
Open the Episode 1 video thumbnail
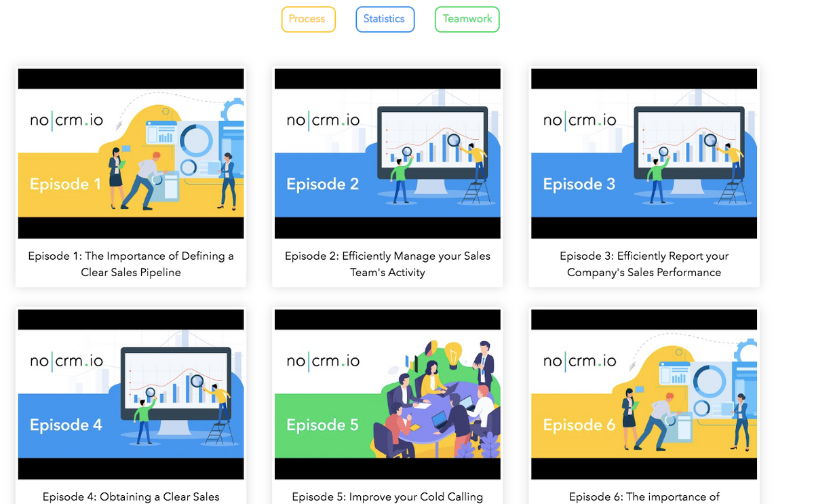(x=130, y=153)
